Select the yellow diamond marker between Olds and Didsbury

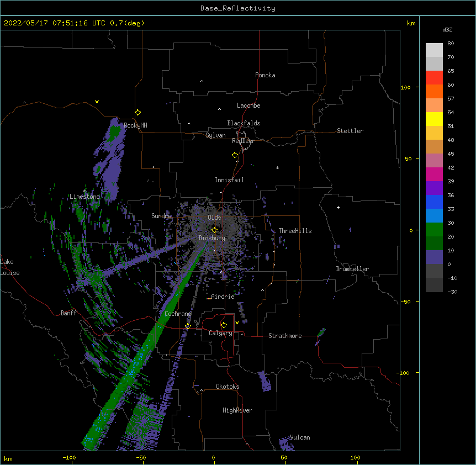[x=214, y=230]
